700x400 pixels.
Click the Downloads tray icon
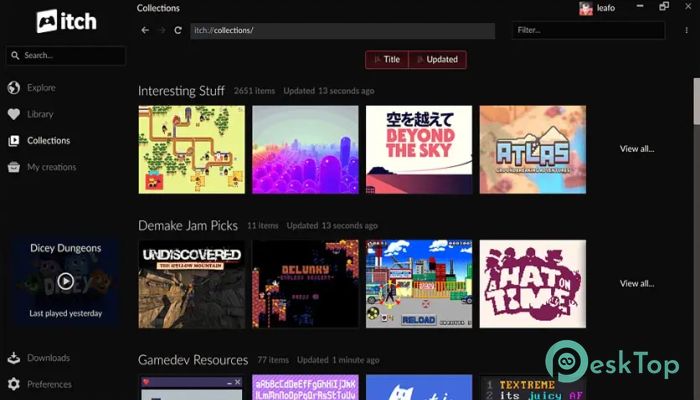click(14, 358)
